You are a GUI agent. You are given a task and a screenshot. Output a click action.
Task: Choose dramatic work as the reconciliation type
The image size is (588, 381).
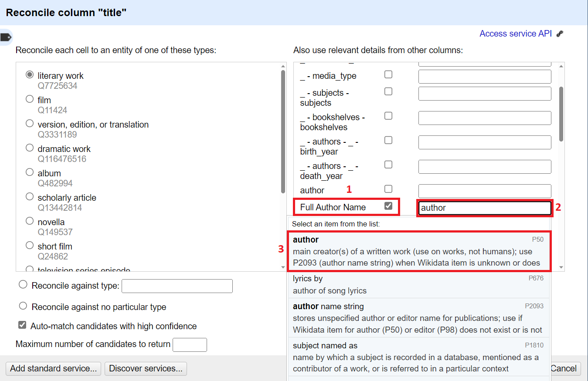29,148
